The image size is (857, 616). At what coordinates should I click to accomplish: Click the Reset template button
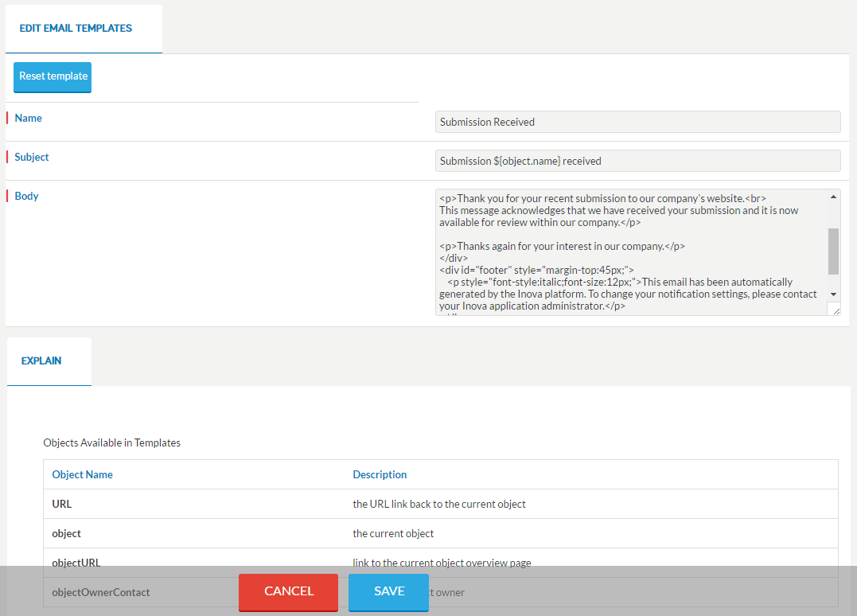(x=53, y=76)
